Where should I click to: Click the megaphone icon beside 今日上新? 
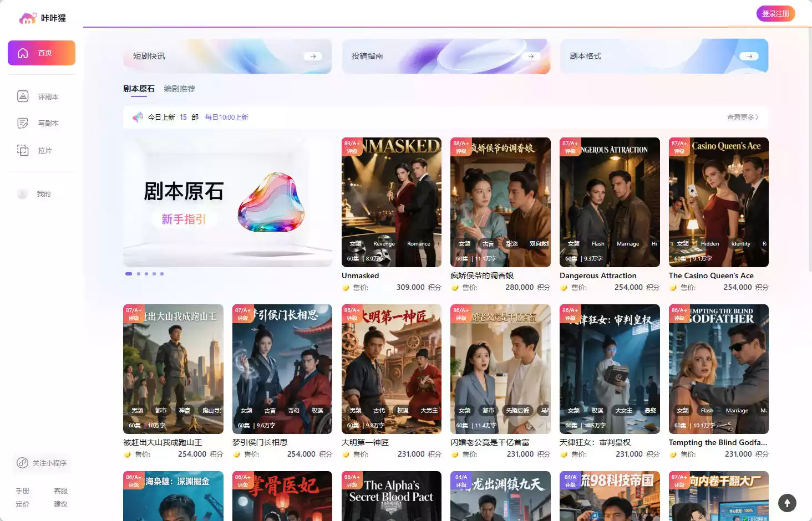138,117
